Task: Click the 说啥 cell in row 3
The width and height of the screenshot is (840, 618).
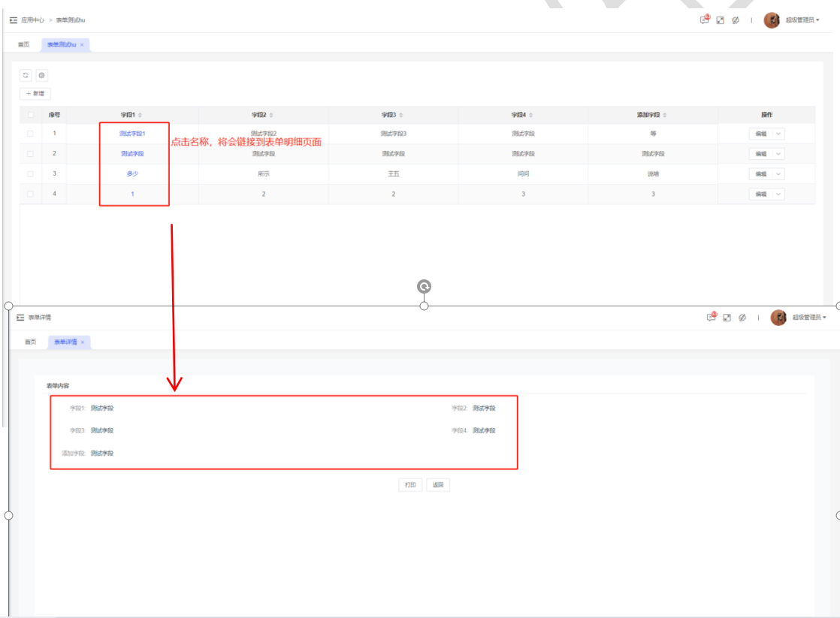Action: point(654,174)
